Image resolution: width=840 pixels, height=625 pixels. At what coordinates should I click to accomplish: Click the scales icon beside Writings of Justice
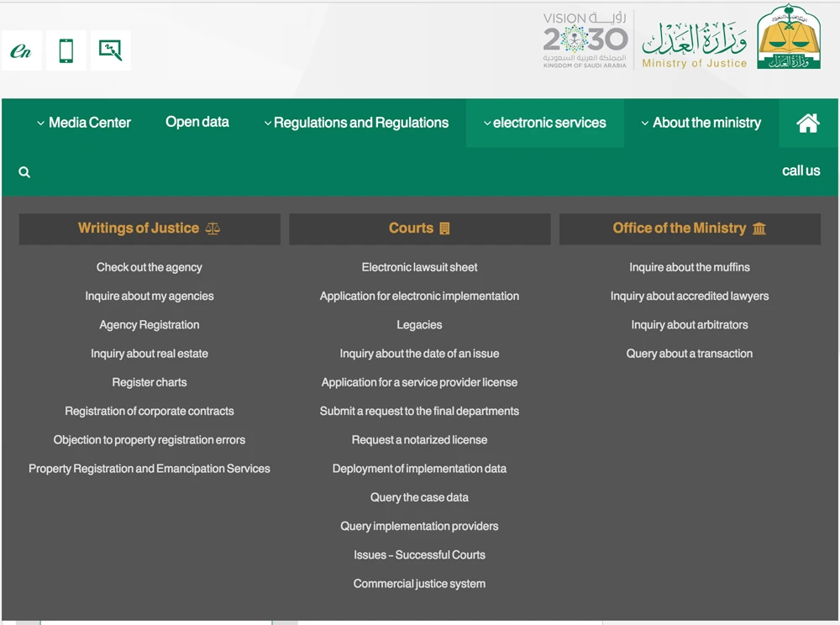tap(213, 228)
